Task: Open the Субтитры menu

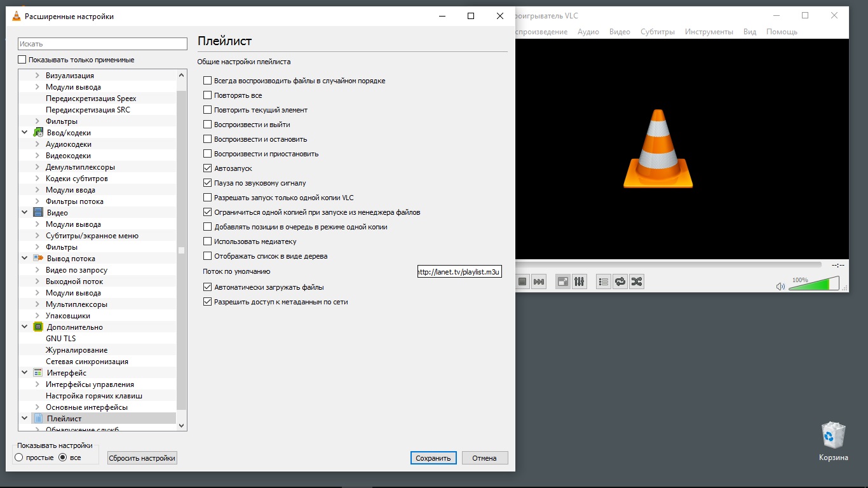Action: pyautogui.click(x=657, y=32)
